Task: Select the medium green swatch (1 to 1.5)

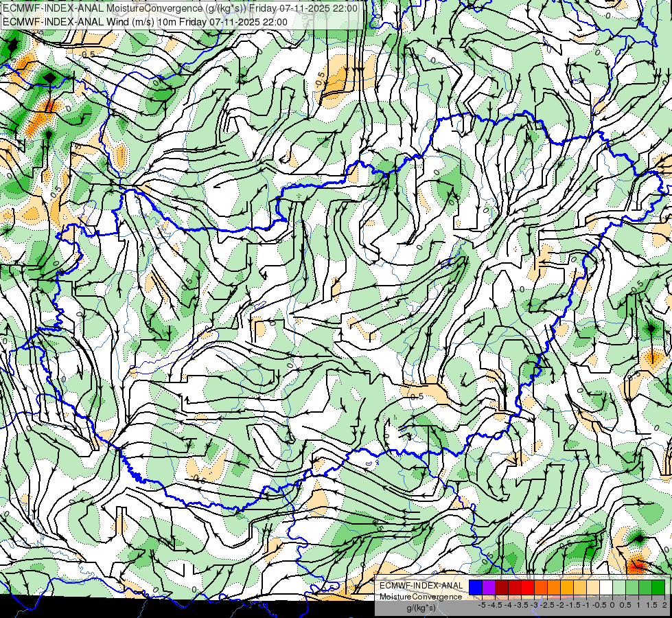Action: [645, 588]
